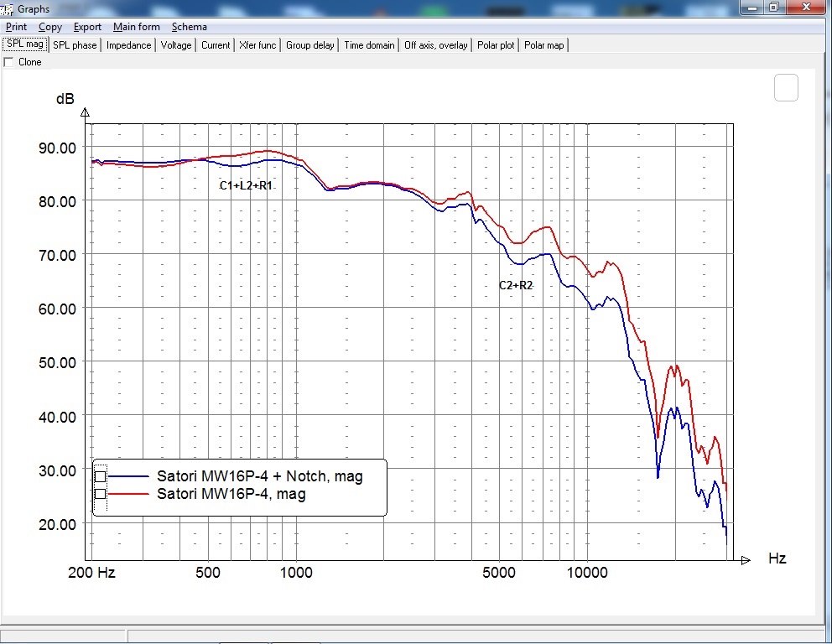Click the 40.00 dB axis value
This screenshot has height=644, width=832.
(57, 417)
